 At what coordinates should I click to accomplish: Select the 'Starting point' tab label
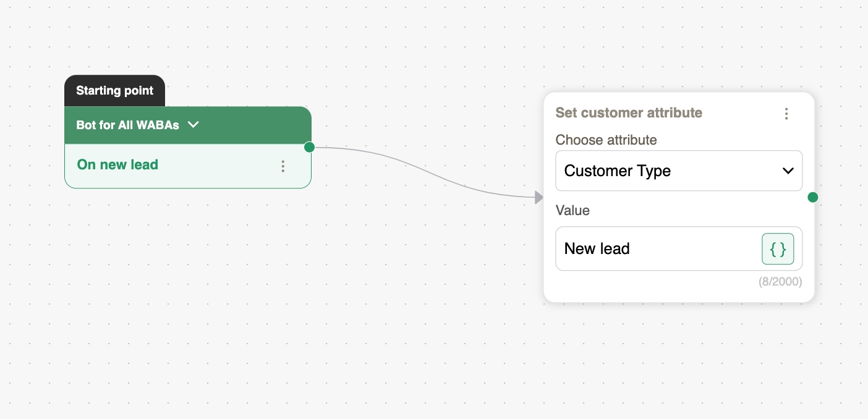click(x=114, y=91)
